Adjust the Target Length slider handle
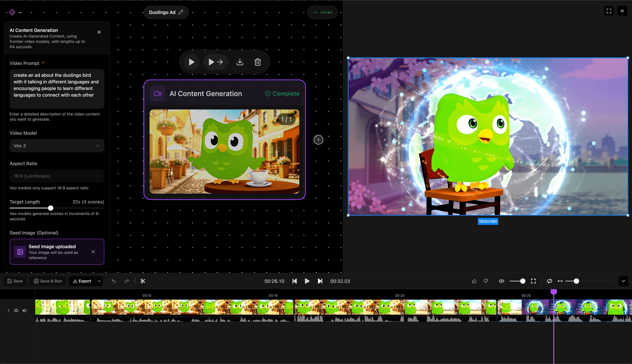Screen dimensions: 632x364 pos(51,208)
